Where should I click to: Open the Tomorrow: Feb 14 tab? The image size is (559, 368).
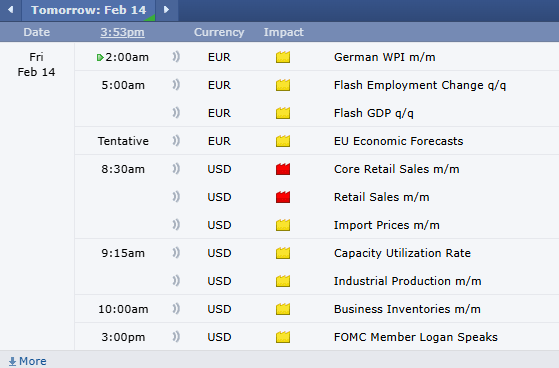(88, 10)
